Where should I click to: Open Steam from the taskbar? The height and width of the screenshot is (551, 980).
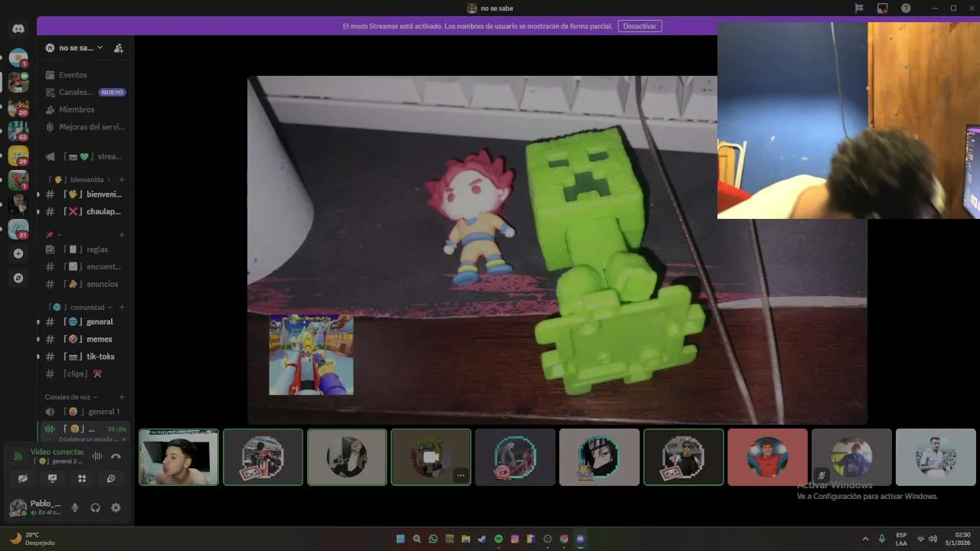[x=482, y=539]
